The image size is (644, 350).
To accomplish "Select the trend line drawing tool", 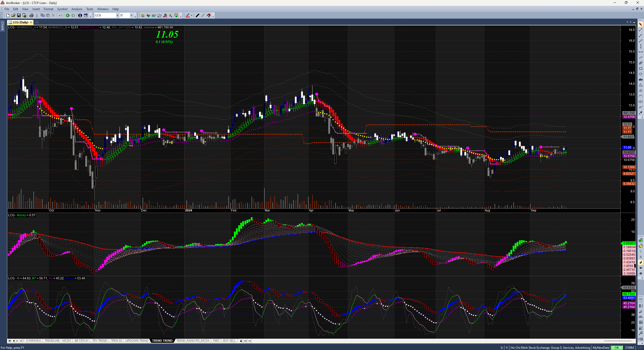I will [640, 30].
